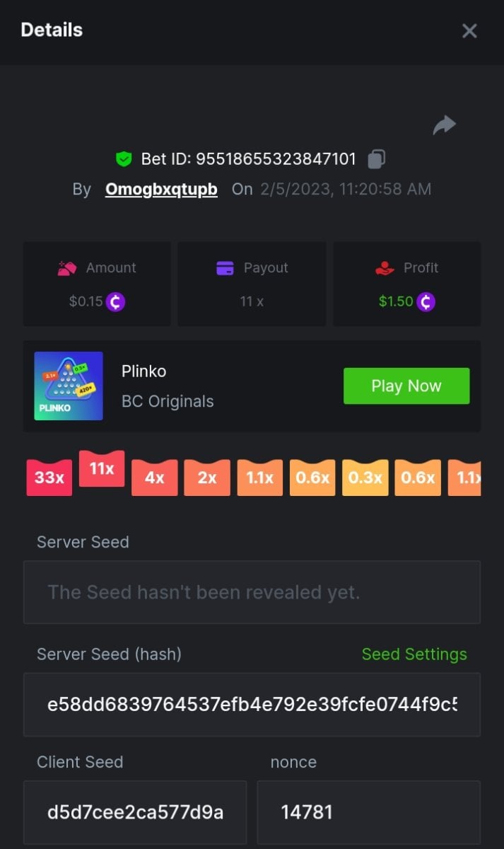Viewport: 504px width, 849px height.
Task: Click the Server Seed hash field
Action: pyautogui.click(x=252, y=705)
